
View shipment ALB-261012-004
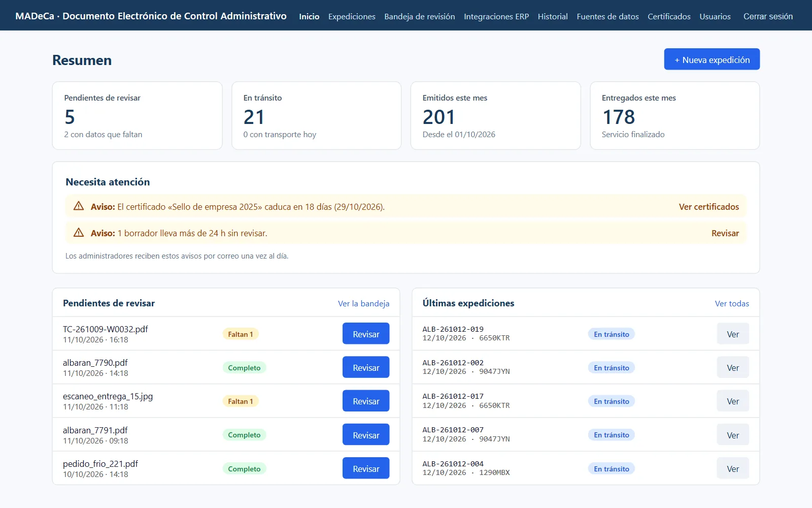pos(733,468)
